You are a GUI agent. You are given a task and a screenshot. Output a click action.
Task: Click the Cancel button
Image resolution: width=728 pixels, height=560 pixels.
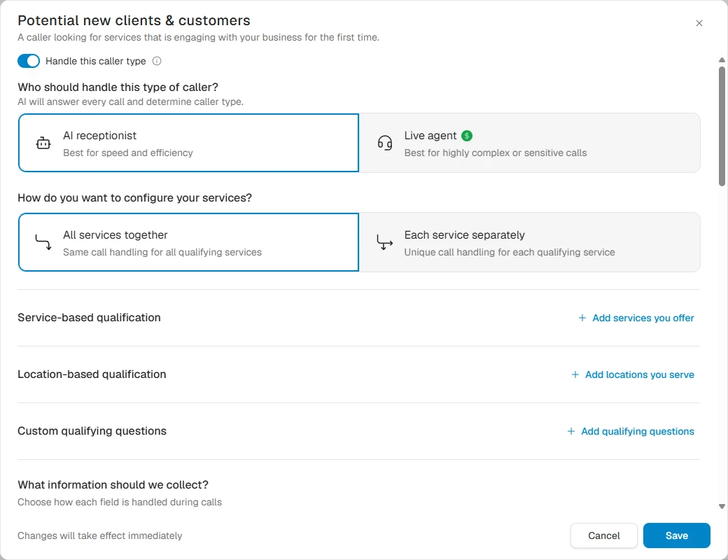pos(604,535)
